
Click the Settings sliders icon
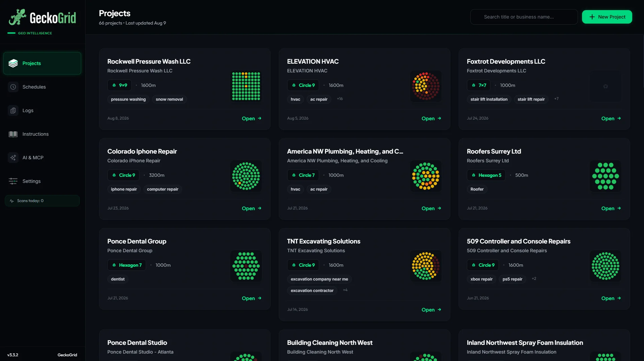(x=13, y=181)
